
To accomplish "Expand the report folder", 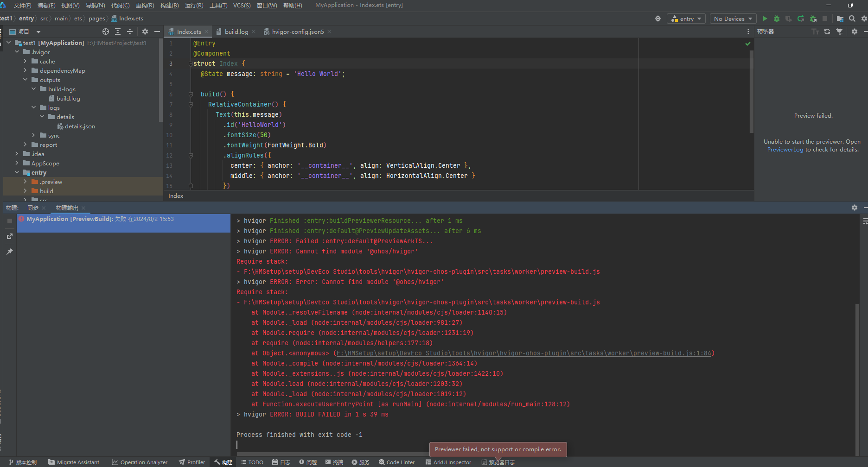I will pyautogui.click(x=26, y=145).
